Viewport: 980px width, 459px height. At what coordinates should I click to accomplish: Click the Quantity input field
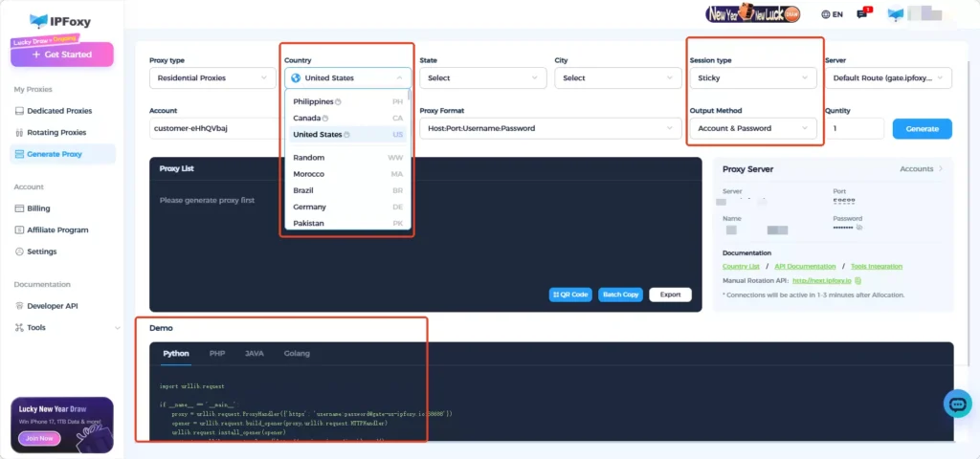(855, 128)
